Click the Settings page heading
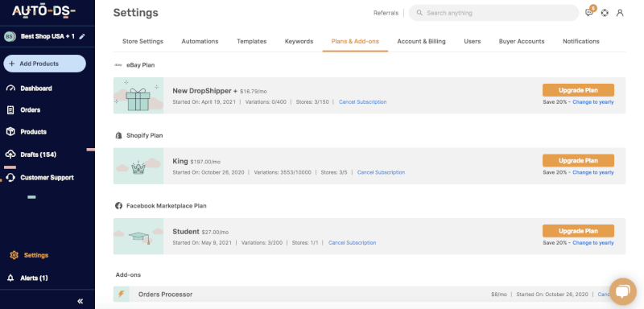Image resolution: width=644 pixels, height=309 pixels. coord(135,13)
